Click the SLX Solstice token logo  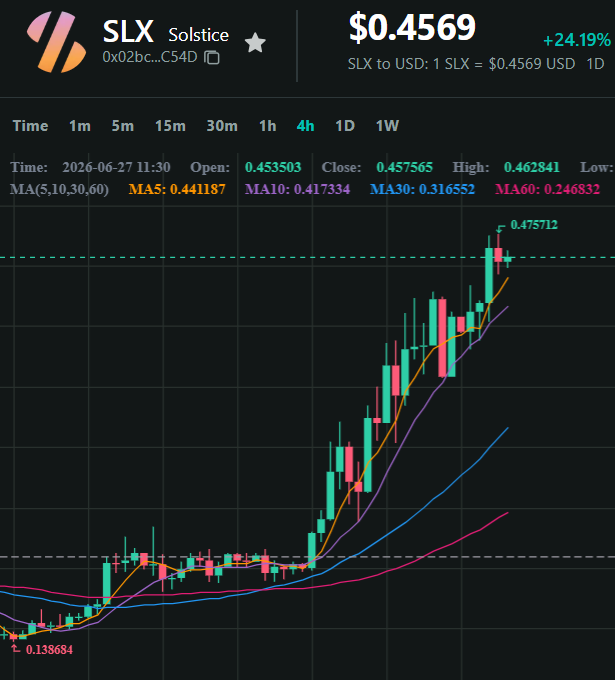56,42
